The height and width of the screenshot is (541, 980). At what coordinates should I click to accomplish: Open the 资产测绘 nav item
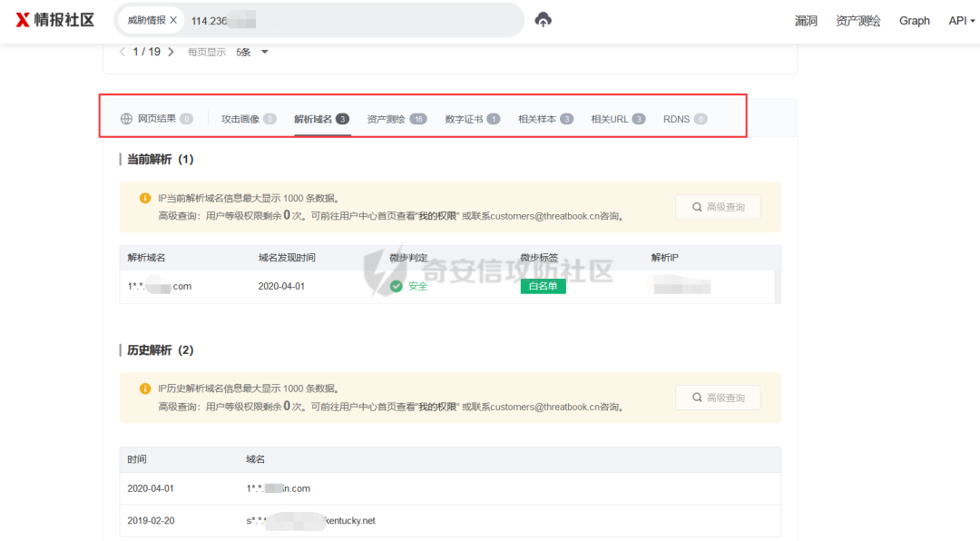pos(857,21)
